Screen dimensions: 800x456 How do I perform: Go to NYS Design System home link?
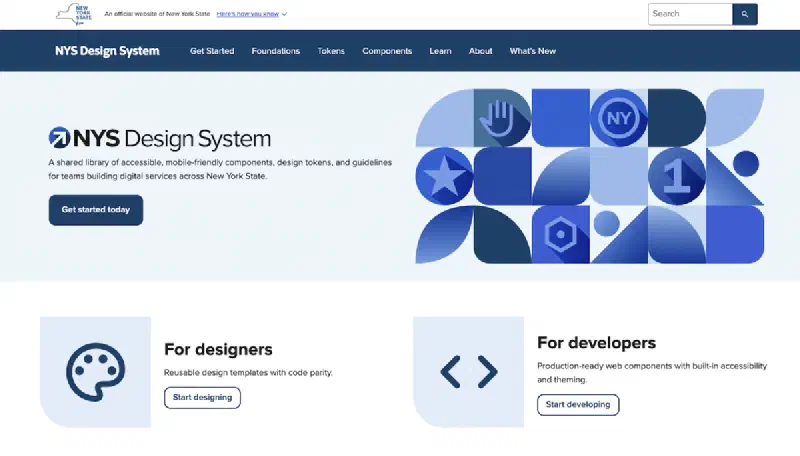(107, 51)
